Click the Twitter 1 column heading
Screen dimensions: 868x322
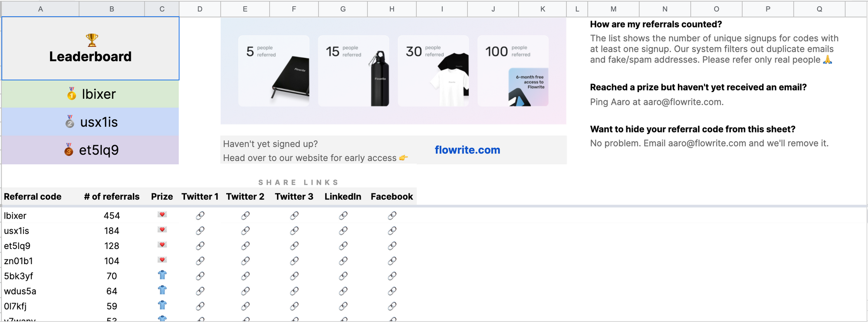click(200, 196)
